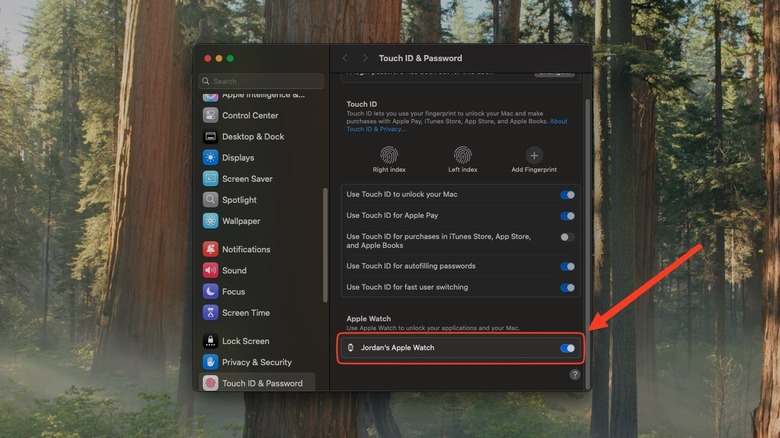Click the Left index fingerprint icon
The height and width of the screenshot is (438, 780).
pyautogui.click(x=462, y=155)
